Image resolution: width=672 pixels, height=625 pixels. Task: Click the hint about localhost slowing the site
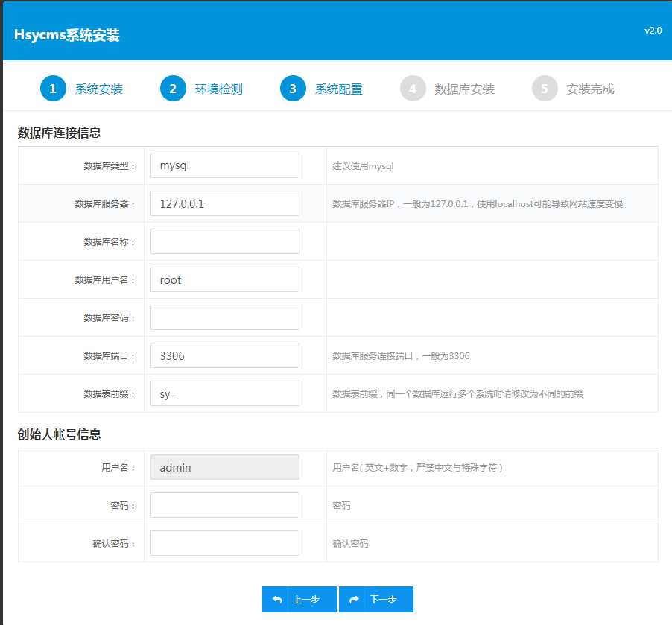[x=478, y=204]
